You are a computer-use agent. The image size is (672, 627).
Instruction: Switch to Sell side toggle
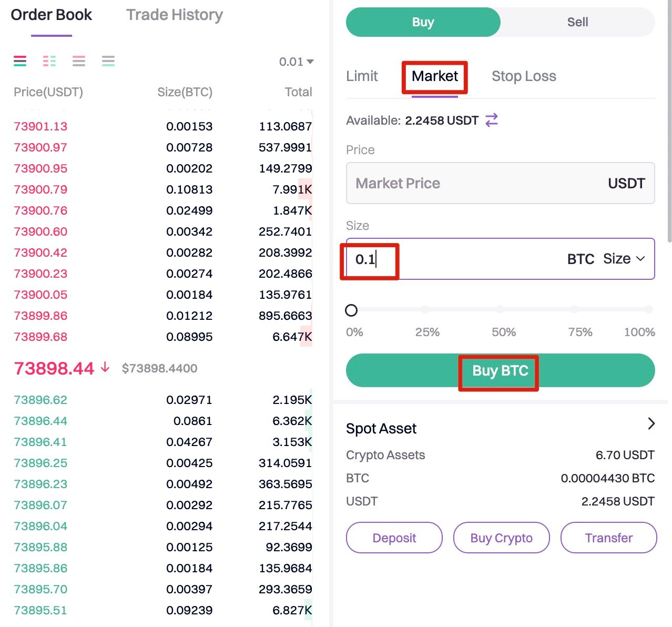pyautogui.click(x=577, y=22)
